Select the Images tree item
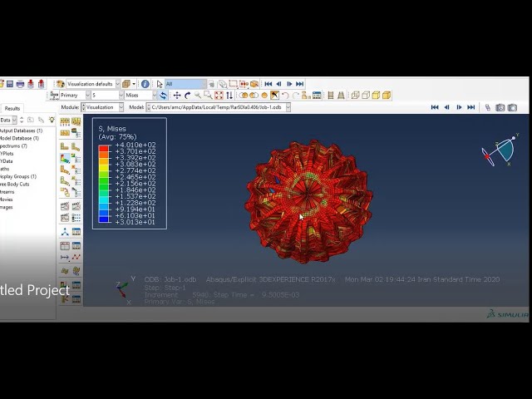Viewport: 532px width, 399px height. coord(7,207)
